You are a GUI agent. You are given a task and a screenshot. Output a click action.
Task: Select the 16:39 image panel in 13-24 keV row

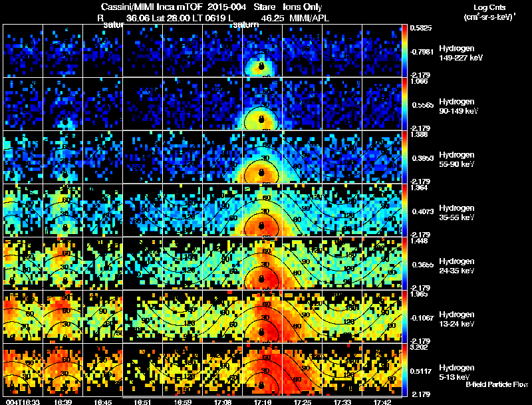(63, 317)
